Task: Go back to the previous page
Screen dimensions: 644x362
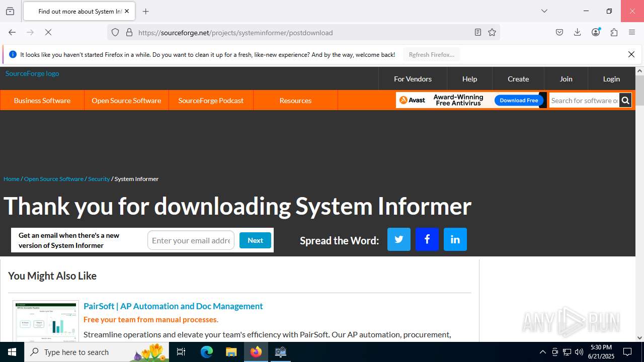Action: click(x=12, y=32)
